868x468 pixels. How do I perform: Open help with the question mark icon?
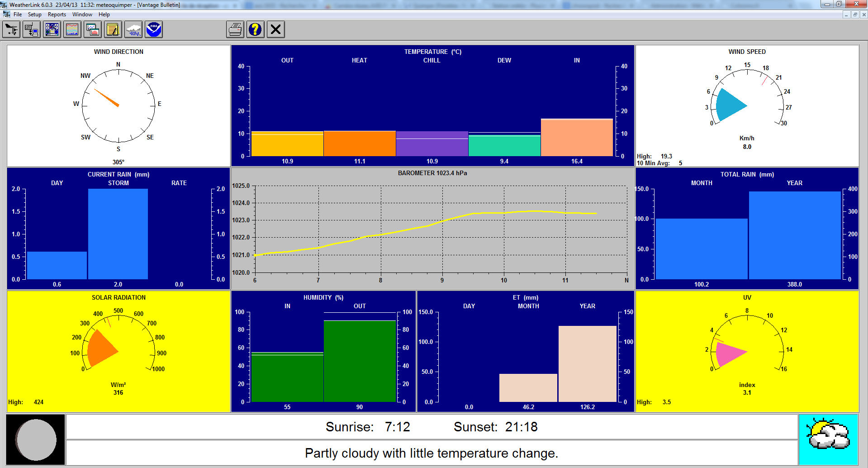[x=256, y=30]
